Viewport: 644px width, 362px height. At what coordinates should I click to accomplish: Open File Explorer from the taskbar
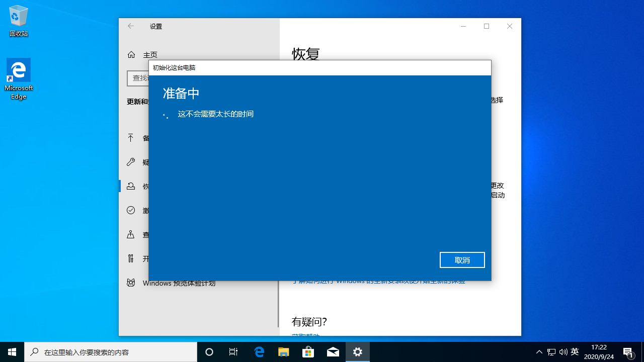coord(284,352)
